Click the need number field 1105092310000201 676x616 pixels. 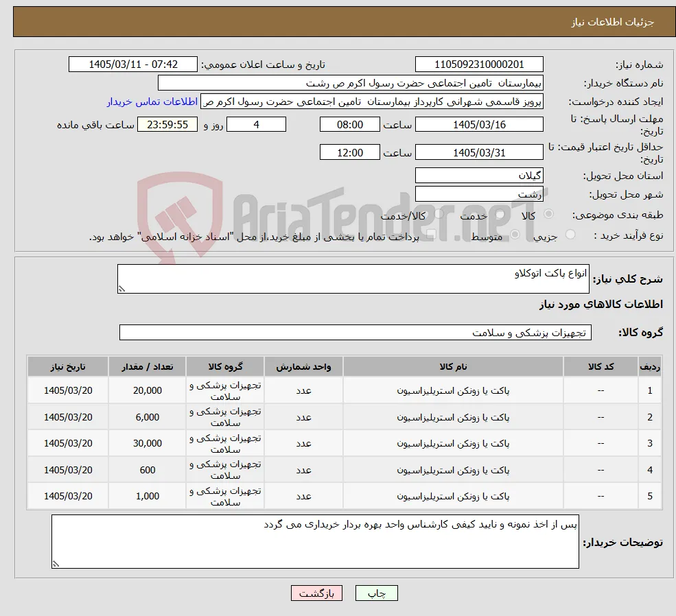[479, 64]
